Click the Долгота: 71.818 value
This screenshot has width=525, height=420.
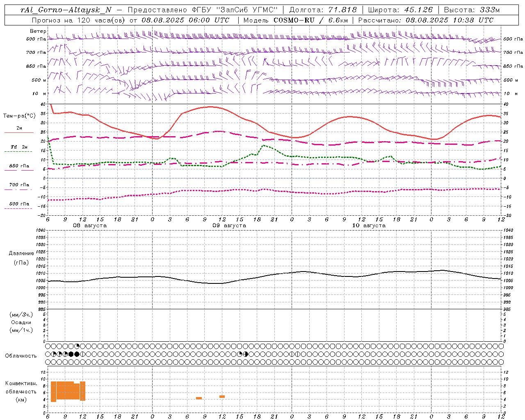pos(323,10)
